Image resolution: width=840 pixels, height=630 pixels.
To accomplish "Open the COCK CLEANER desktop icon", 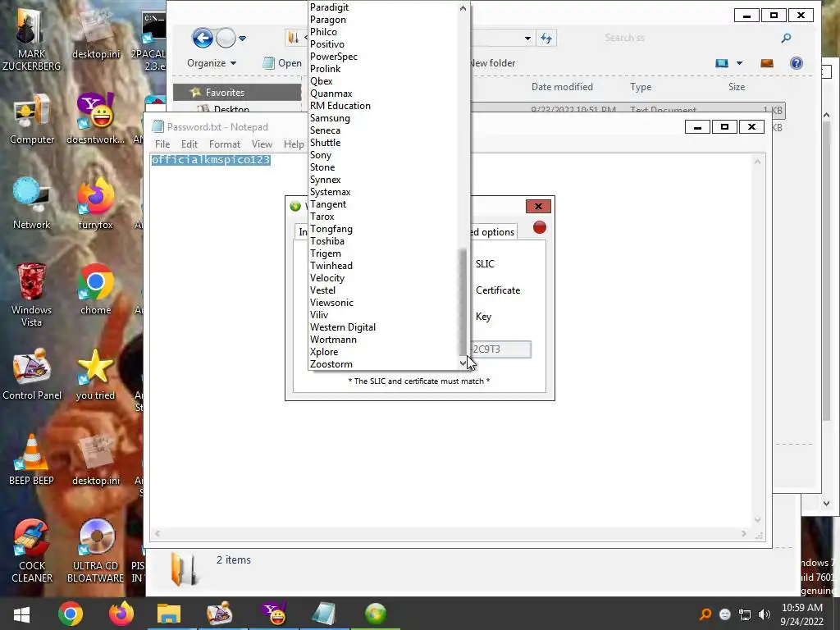I will coord(32,550).
